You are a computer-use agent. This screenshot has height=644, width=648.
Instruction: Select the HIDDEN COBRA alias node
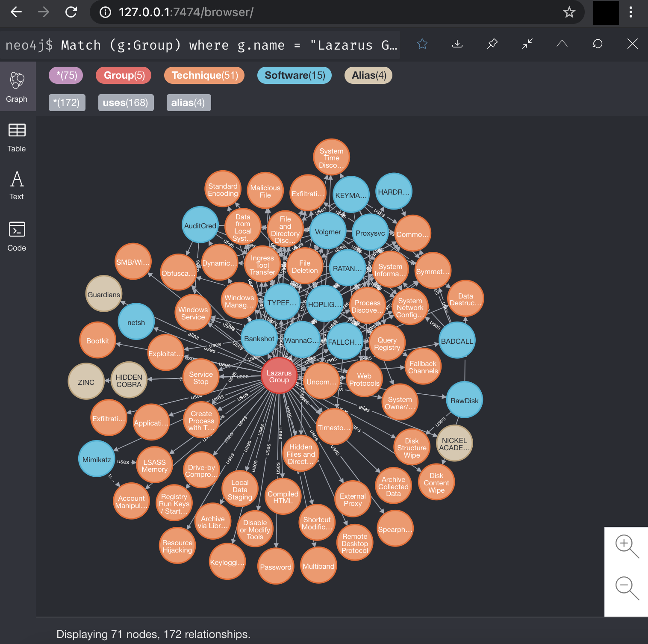coord(129,381)
